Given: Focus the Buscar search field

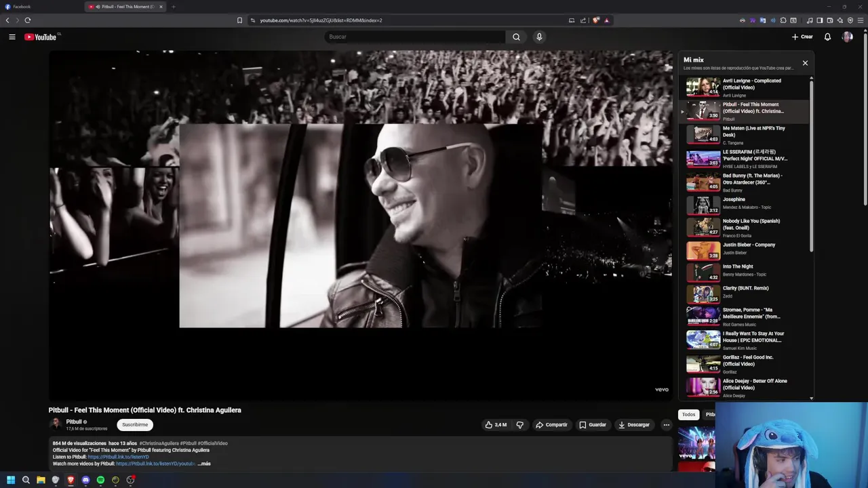Looking at the screenshot, I should (414, 37).
